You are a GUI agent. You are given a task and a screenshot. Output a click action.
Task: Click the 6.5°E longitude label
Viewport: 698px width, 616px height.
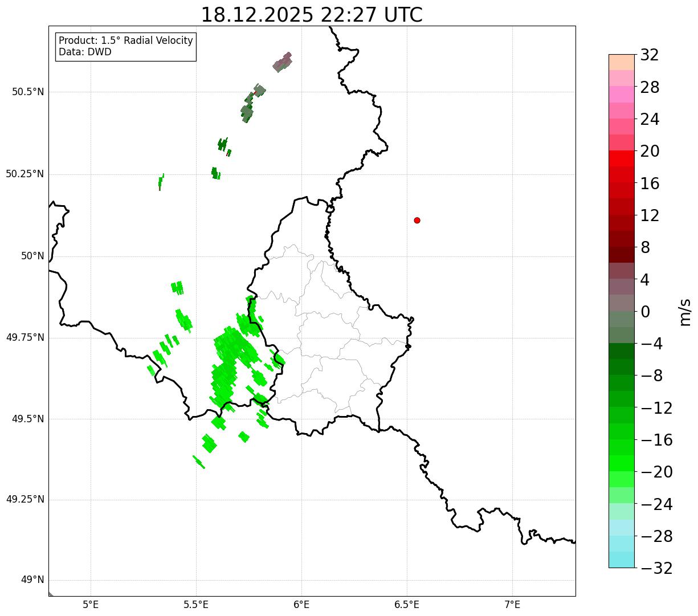click(x=407, y=605)
